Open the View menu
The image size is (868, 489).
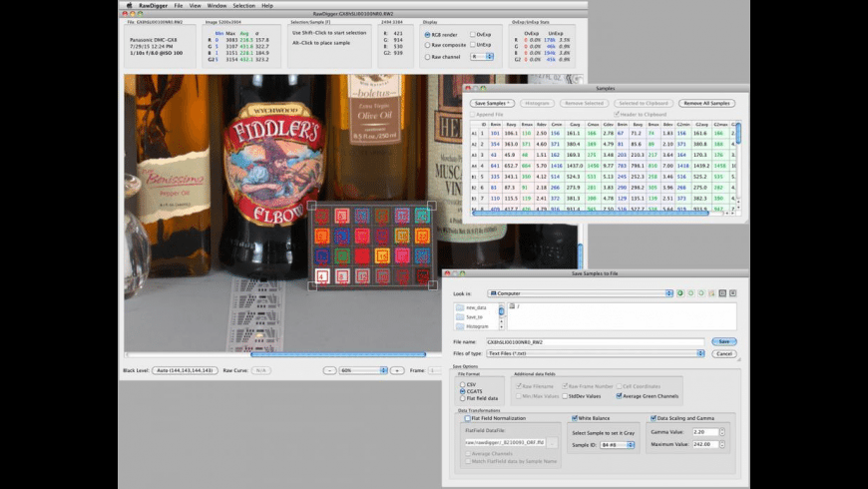[195, 6]
